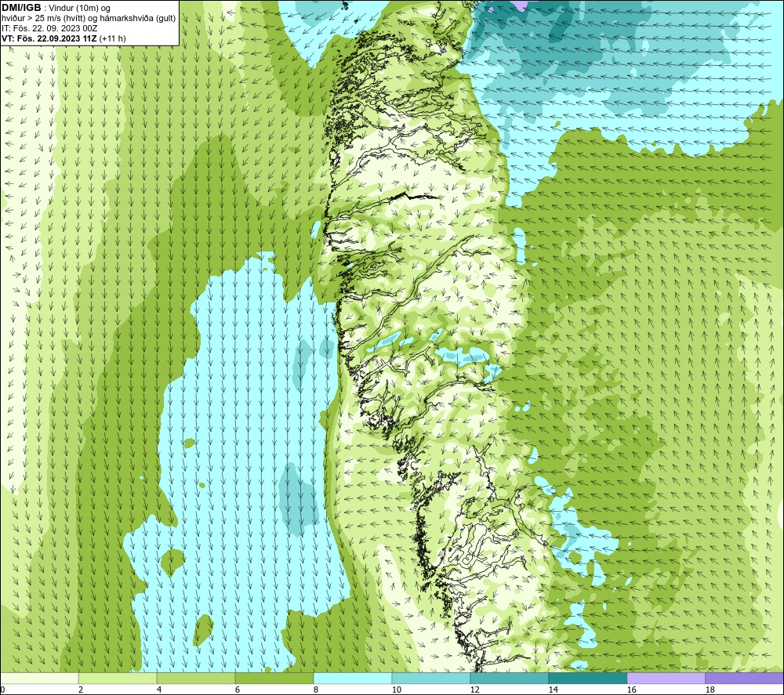Image resolution: width=784 pixels, height=695 pixels.
Task: Click the scale label '2'
Action: click(81, 690)
